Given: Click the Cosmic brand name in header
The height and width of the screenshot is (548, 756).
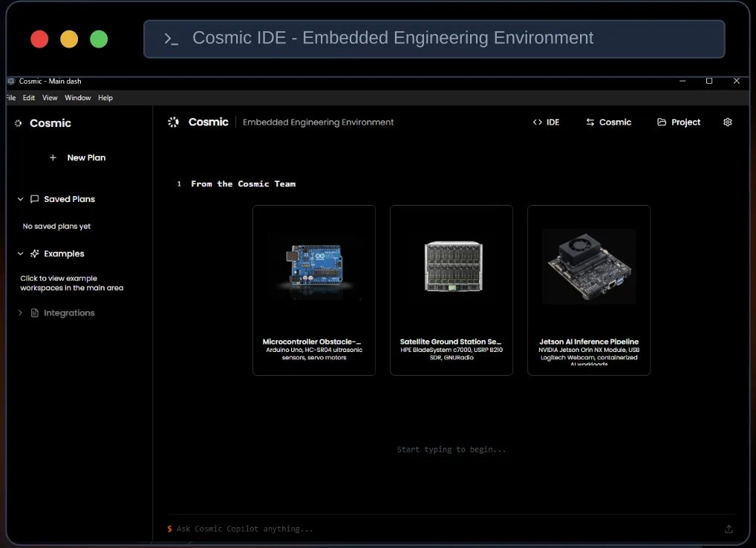Looking at the screenshot, I should (x=208, y=122).
